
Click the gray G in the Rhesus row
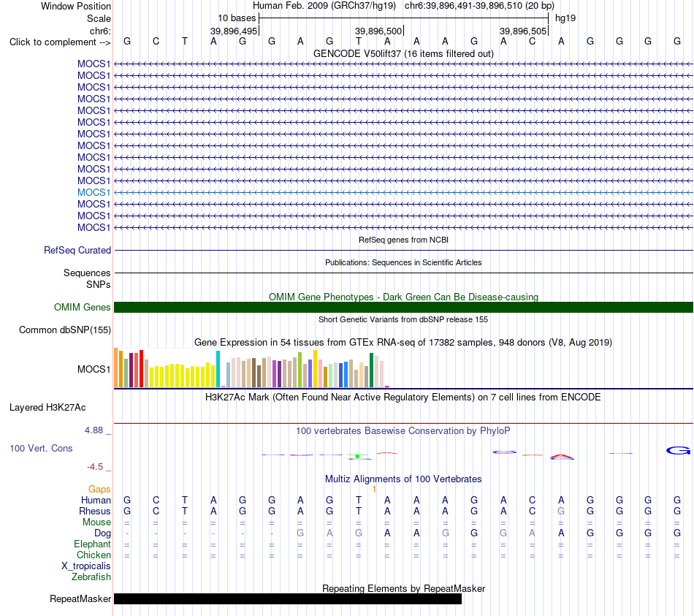pos(561,511)
